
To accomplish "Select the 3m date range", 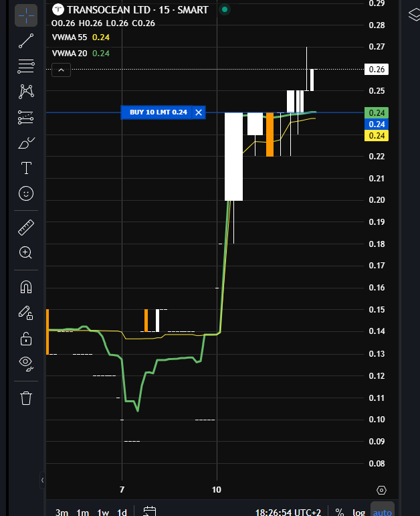I will click(62, 512).
